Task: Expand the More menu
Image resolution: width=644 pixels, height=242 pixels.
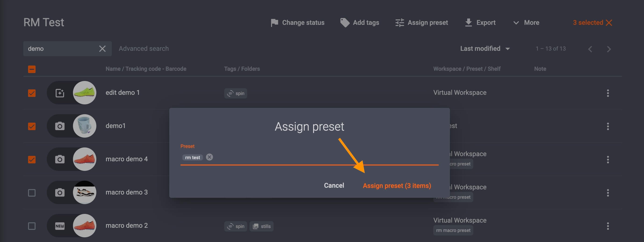Action: click(x=527, y=22)
